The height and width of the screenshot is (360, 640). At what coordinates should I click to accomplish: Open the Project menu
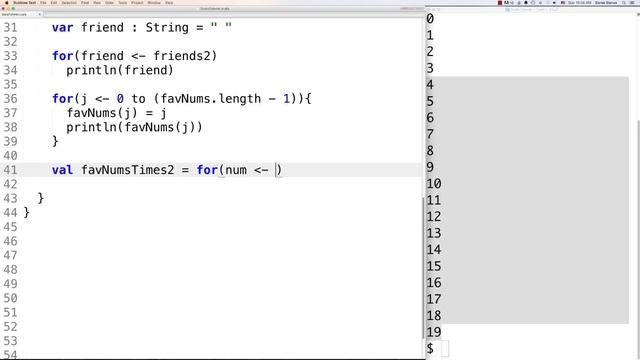coord(137,2)
